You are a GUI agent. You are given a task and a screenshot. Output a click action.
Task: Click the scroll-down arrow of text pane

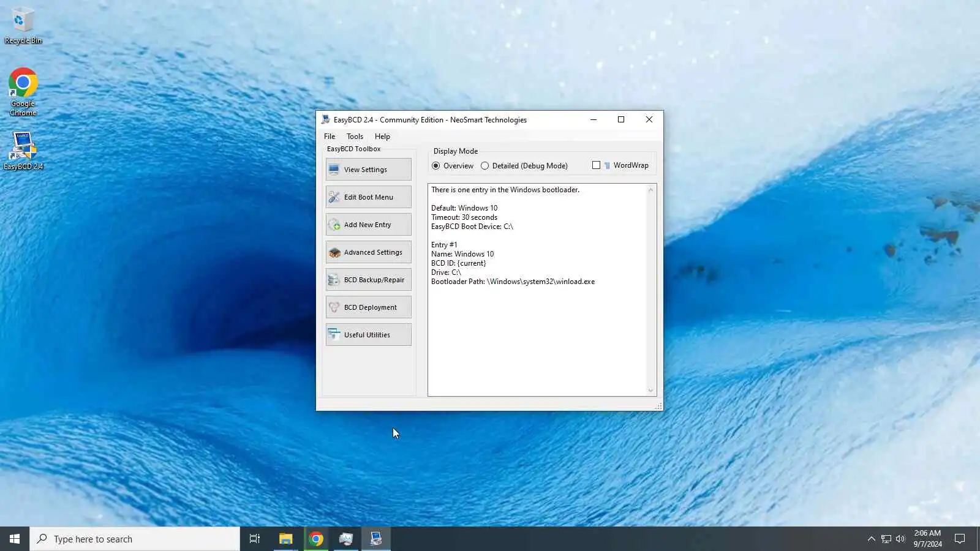(650, 391)
